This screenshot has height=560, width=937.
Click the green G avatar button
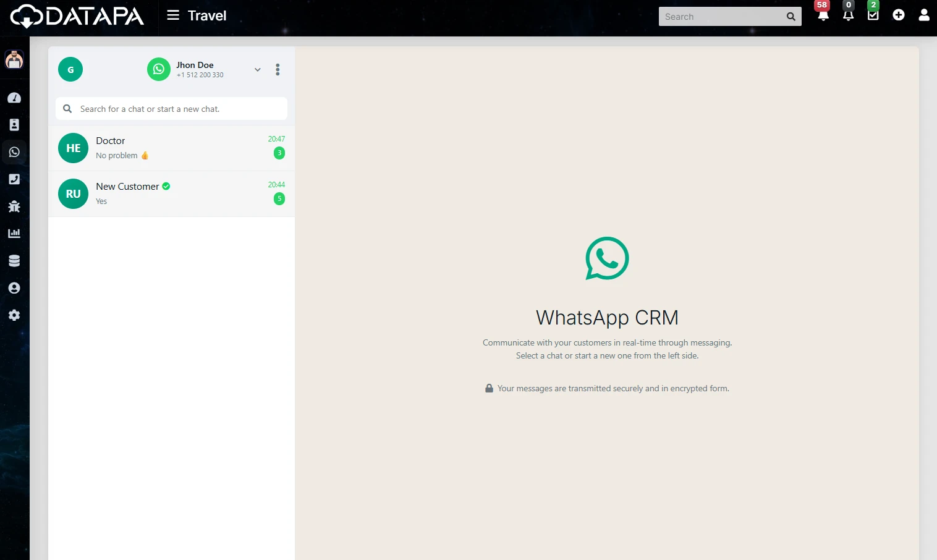[x=70, y=70]
